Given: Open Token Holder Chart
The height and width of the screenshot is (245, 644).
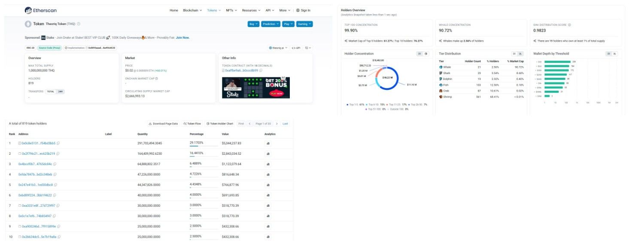Looking at the screenshot, I should point(219,124).
